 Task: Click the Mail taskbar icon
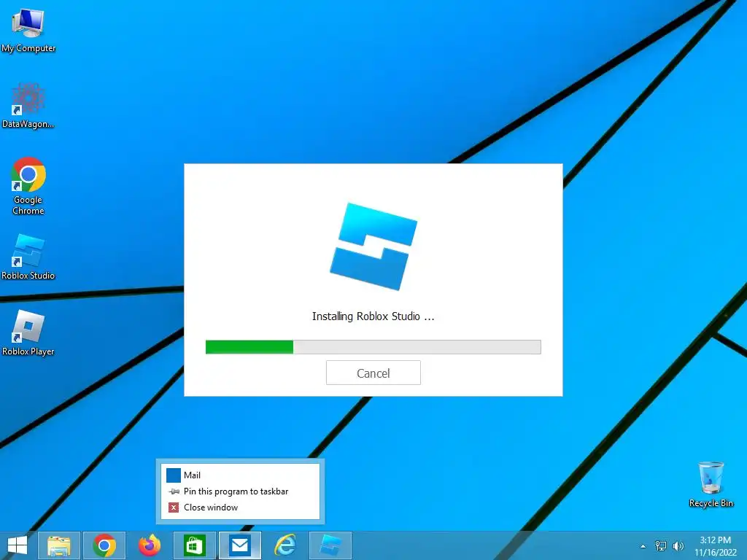pos(239,545)
